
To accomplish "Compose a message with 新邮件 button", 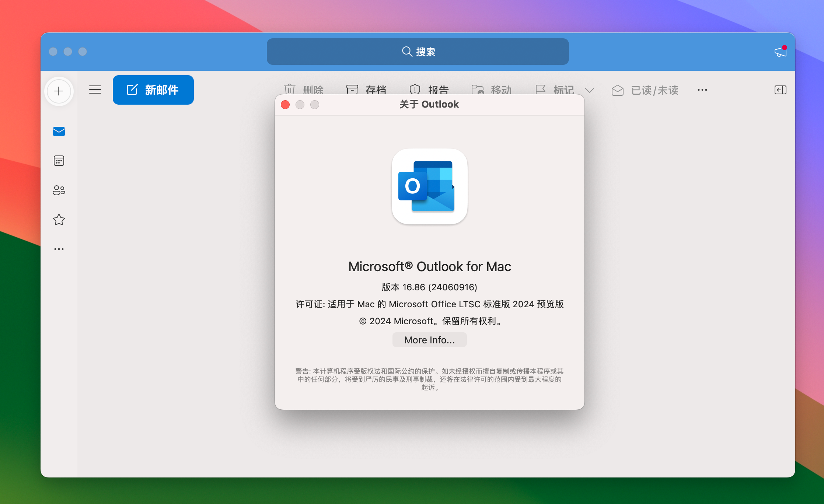I will coord(153,90).
